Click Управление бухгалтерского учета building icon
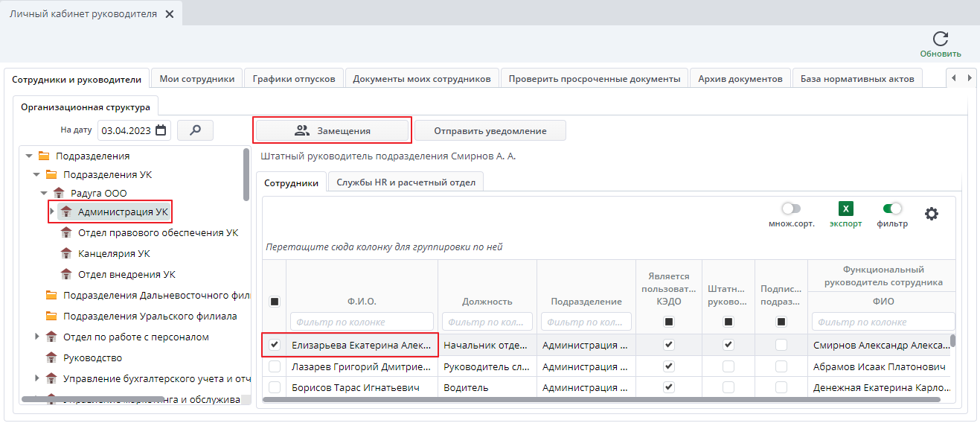980x426 pixels. [51, 379]
